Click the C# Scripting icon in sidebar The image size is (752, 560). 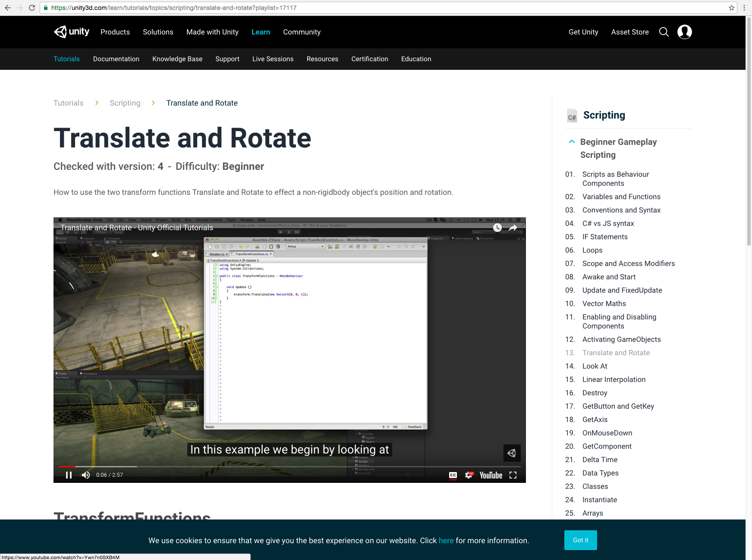(572, 115)
